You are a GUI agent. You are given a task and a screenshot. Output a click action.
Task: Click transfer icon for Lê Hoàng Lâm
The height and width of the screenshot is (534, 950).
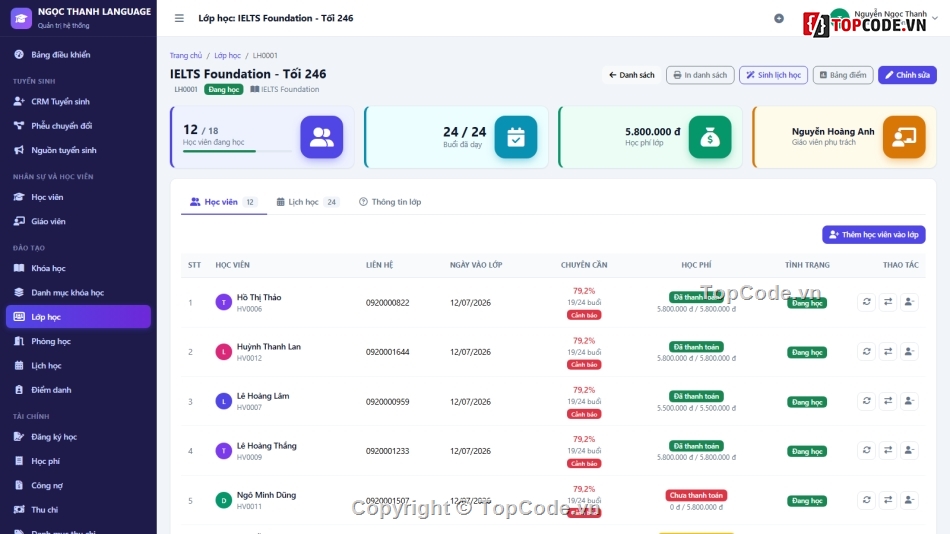888,401
